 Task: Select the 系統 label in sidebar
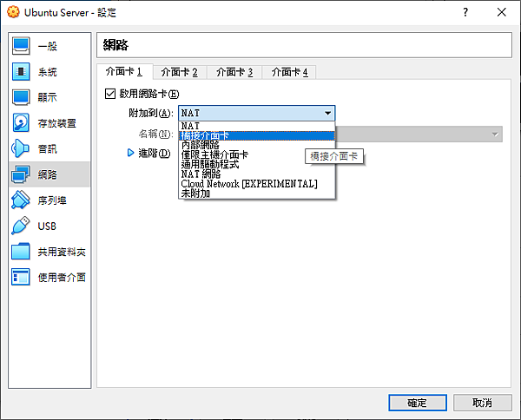click(48, 72)
